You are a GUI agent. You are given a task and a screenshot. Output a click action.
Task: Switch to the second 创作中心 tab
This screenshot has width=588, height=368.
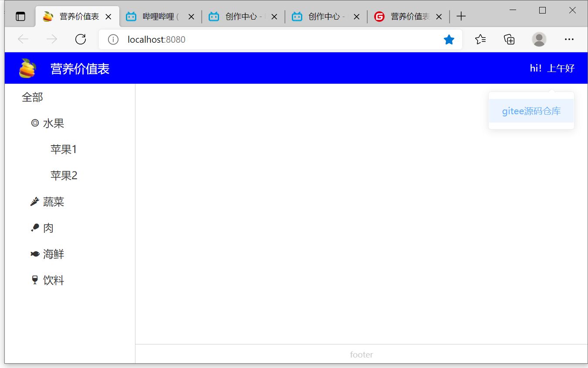pos(325,17)
